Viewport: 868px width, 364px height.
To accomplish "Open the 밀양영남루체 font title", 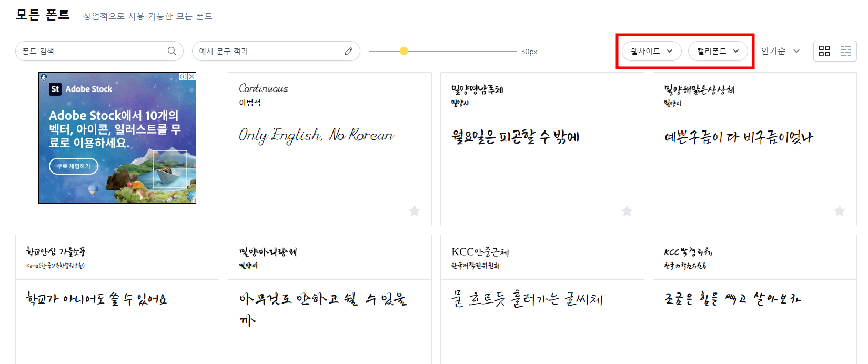I will click(477, 89).
